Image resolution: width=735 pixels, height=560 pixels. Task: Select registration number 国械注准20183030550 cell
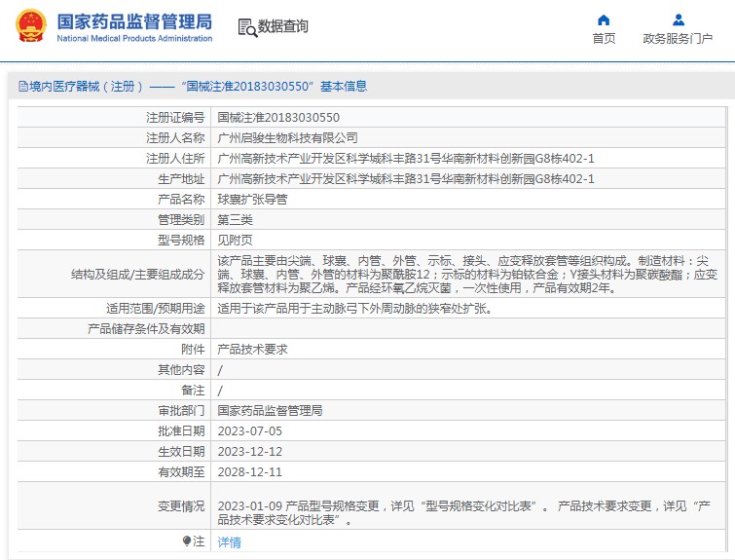click(x=278, y=117)
